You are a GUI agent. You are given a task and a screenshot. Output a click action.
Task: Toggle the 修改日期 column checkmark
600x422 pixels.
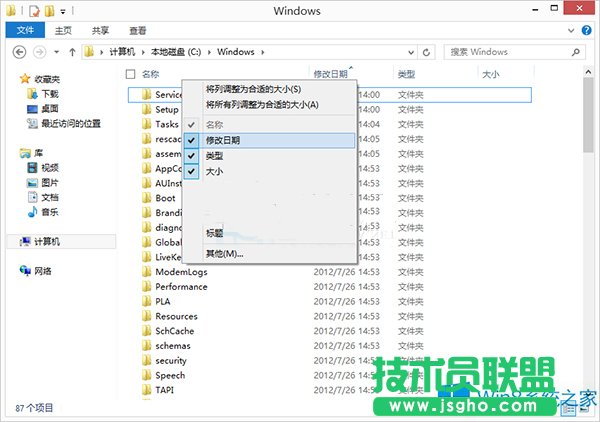point(191,140)
